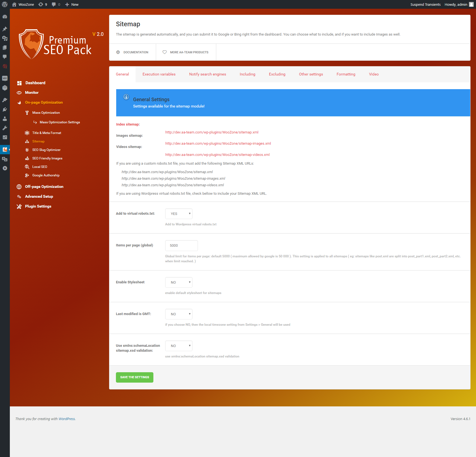Expand the On-page Optimization menu section
The height and width of the screenshot is (457, 476).
point(44,102)
